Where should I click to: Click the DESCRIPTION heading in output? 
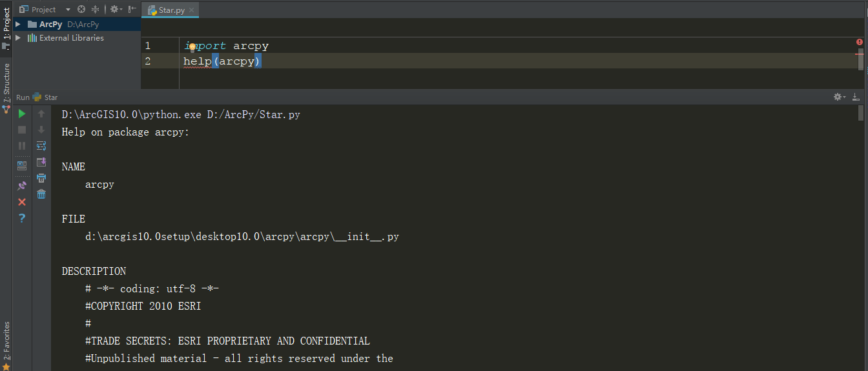pos(94,272)
